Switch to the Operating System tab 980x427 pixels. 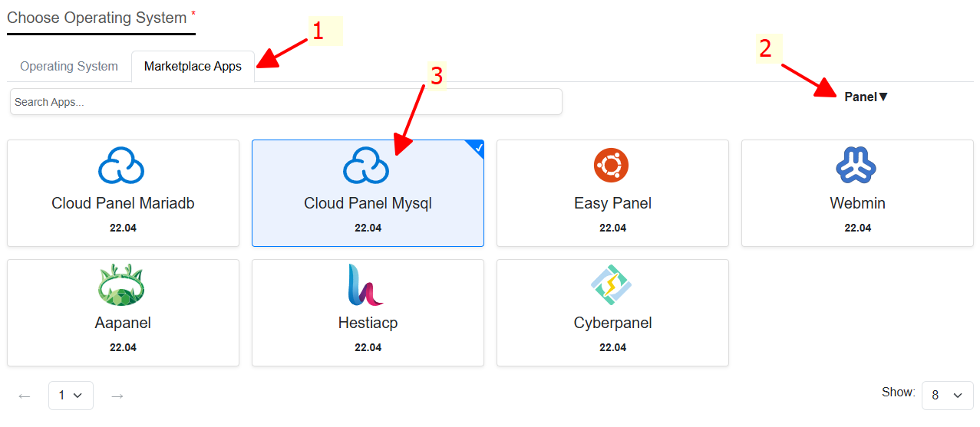(x=69, y=66)
